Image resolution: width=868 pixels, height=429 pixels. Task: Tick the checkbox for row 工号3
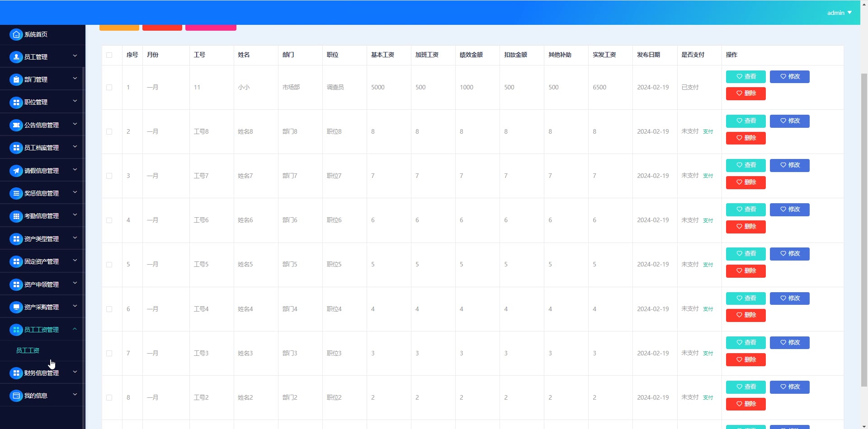(109, 354)
